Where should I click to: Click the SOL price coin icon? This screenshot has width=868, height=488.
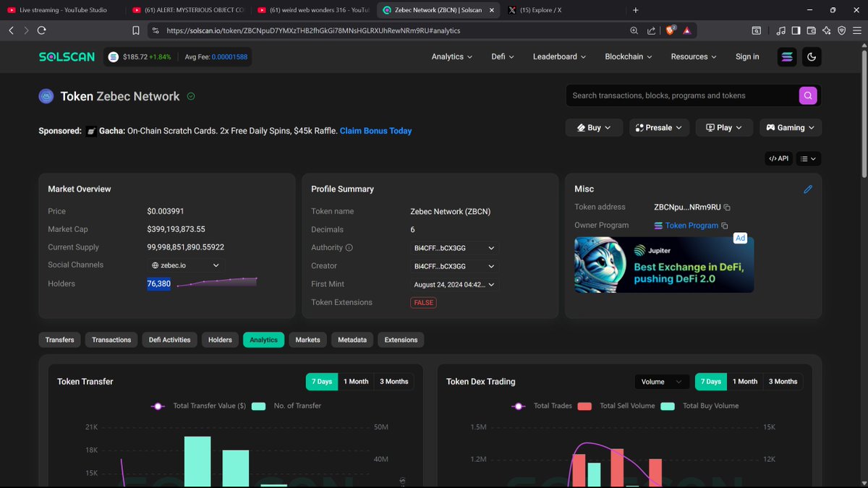pyautogui.click(x=114, y=56)
